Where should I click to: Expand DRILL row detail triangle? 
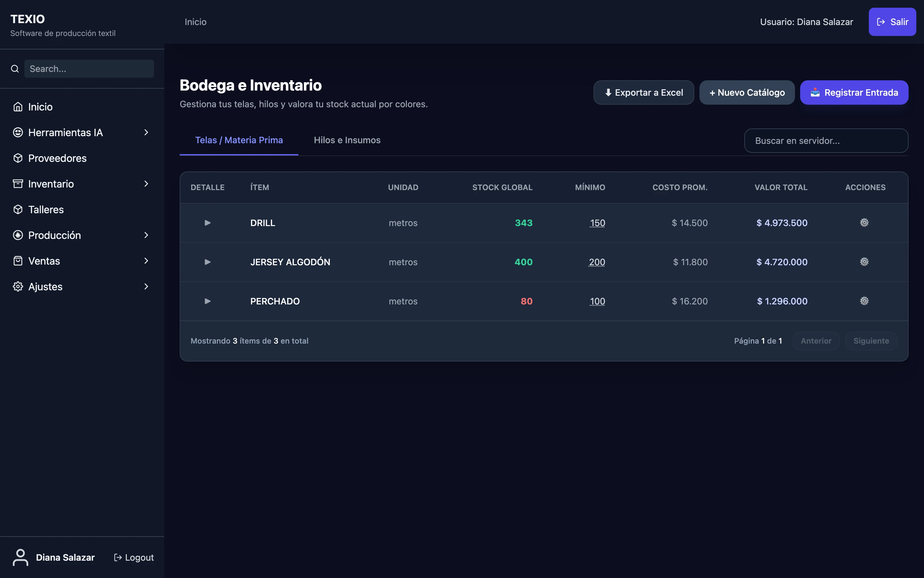(207, 223)
